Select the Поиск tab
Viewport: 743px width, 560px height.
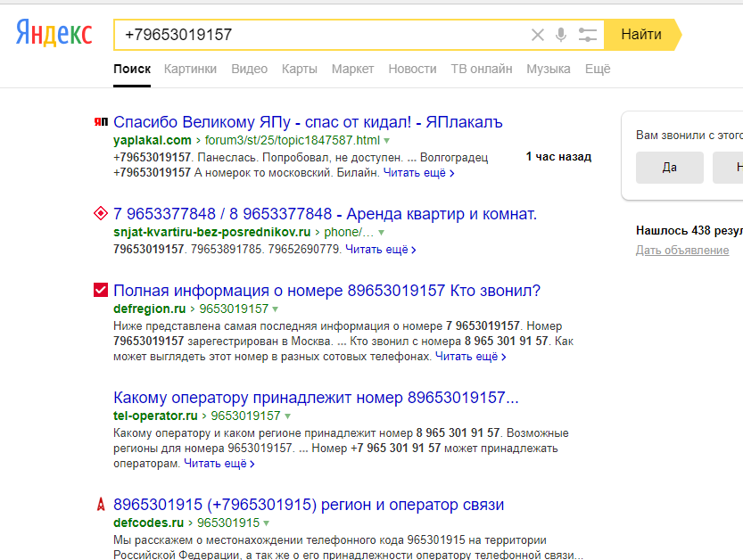pyautogui.click(x=132, y=70)
